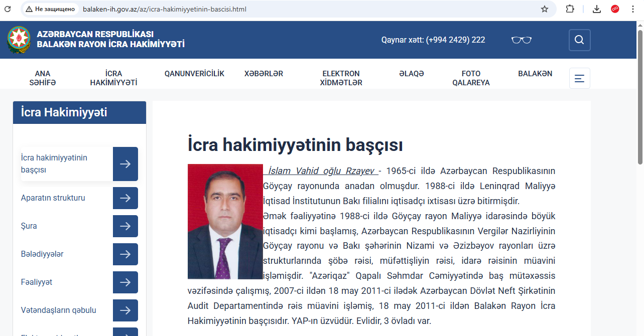The width and height of the screenshot is (644, 336).
Task: Click the arrow beside Aparatın strukturu
Action: coord(125,198)
